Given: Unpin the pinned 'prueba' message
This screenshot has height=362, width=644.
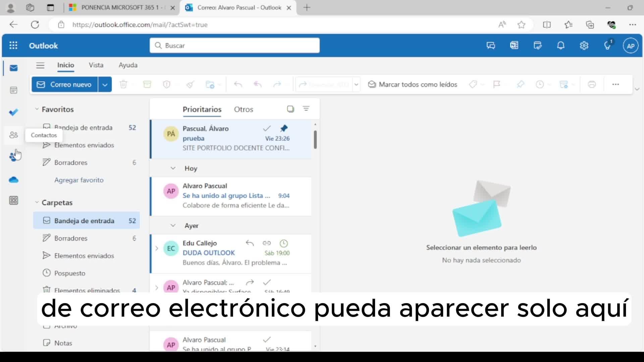Looking at the screenshot, I should click(x=284, y=128).
